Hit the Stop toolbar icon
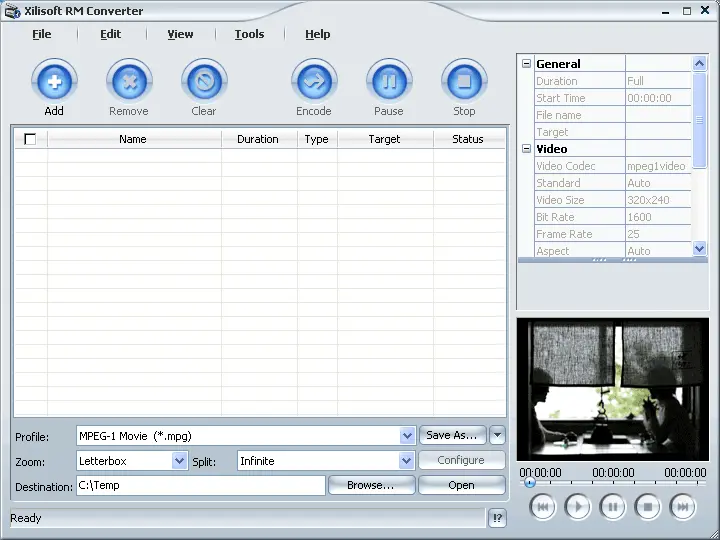This screenshot has width=720, height=540. pyautogui.click(x=464, y=80)
